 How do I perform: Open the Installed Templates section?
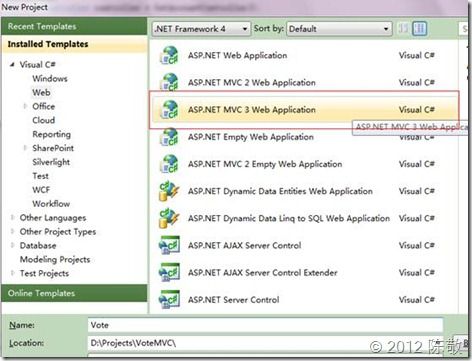point(74,44)
